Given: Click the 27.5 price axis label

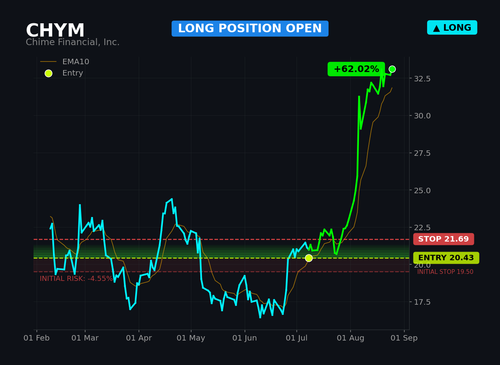Looking at the screenshot, I should point(422,153).
